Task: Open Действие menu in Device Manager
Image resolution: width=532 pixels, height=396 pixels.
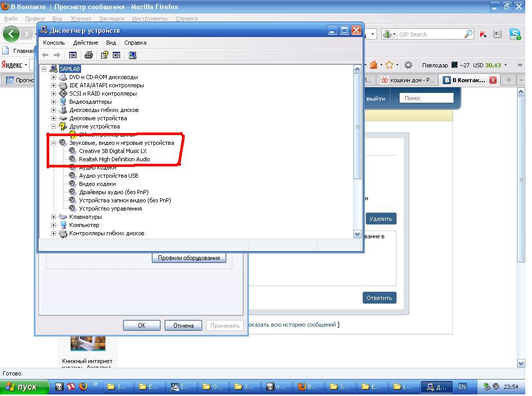Action: point(86,43)
